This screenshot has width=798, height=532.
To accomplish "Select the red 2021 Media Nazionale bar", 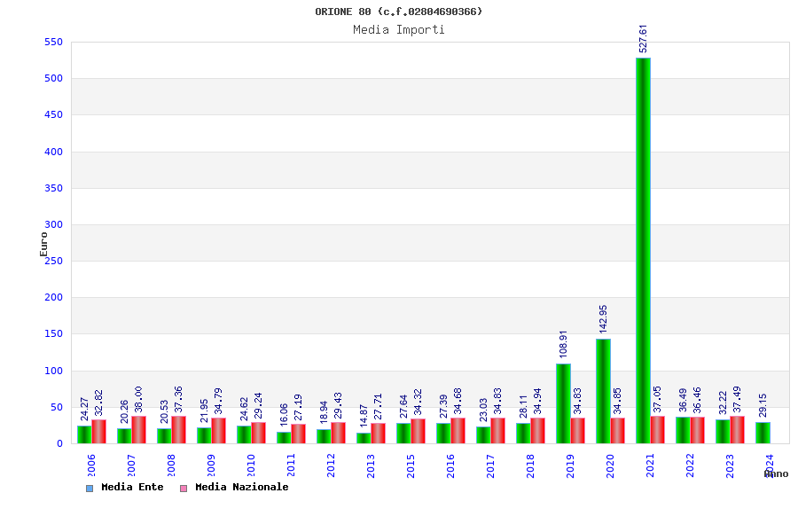I will [x=658, y=430].
